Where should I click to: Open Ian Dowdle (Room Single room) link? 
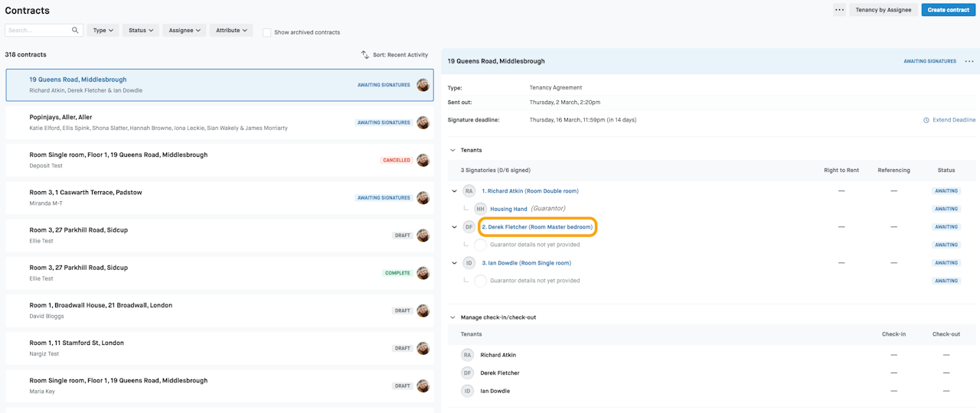click(x=526, y=263)
